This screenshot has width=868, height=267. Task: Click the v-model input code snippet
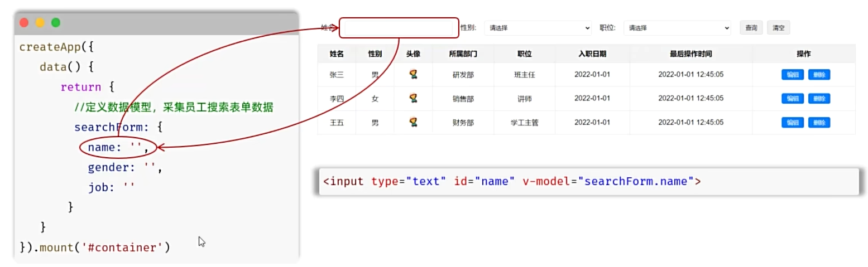511,182
